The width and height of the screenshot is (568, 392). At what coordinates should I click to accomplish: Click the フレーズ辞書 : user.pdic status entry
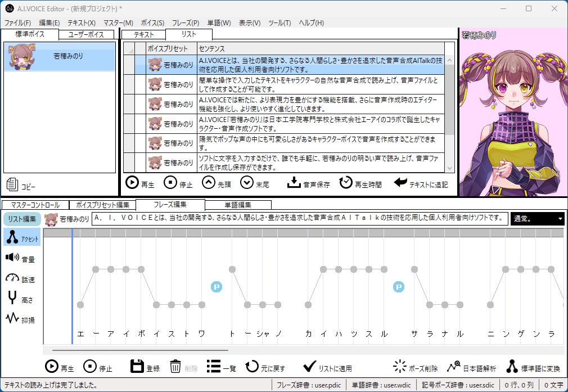coord(309,385)
